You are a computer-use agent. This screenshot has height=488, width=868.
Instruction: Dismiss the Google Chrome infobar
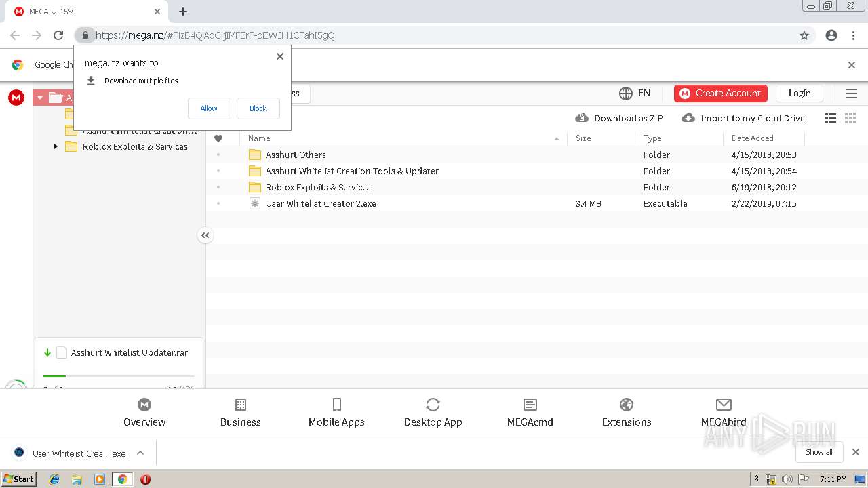(852, 65)
